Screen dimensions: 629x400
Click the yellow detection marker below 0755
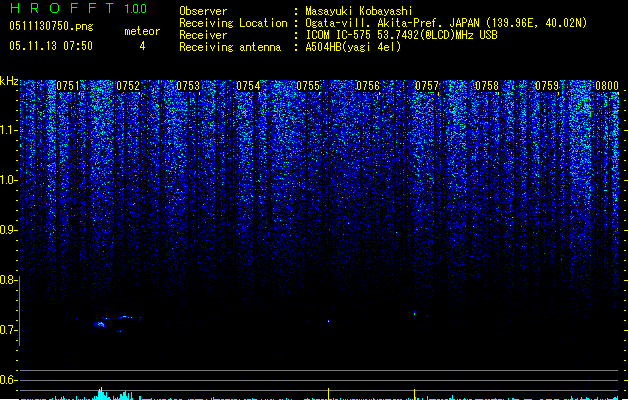click(329, 394)
